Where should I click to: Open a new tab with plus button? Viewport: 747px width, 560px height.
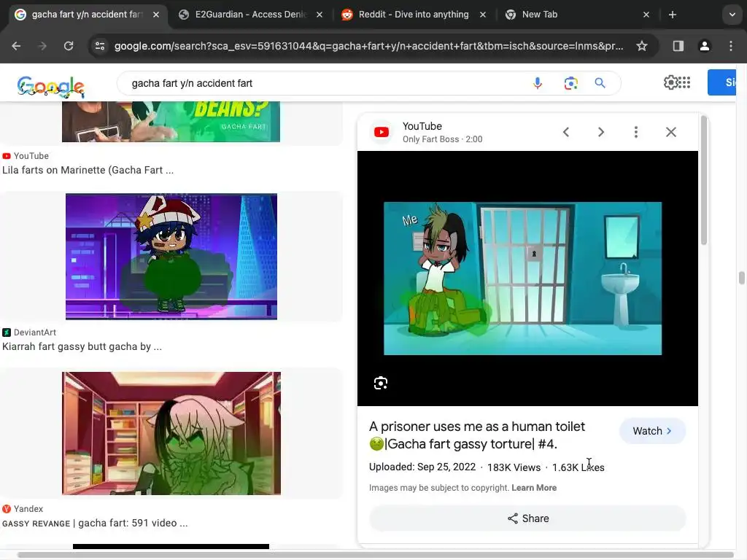[x=672, y=15]
